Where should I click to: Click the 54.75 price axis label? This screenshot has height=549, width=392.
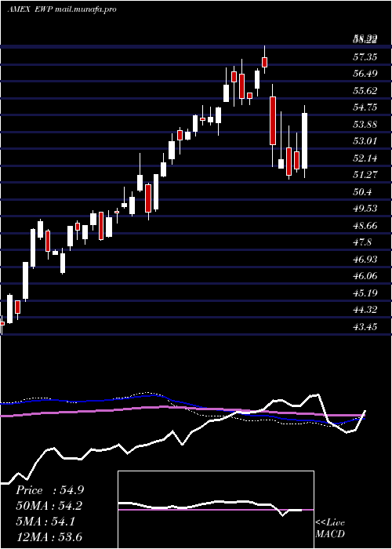(x=365, y=107)
